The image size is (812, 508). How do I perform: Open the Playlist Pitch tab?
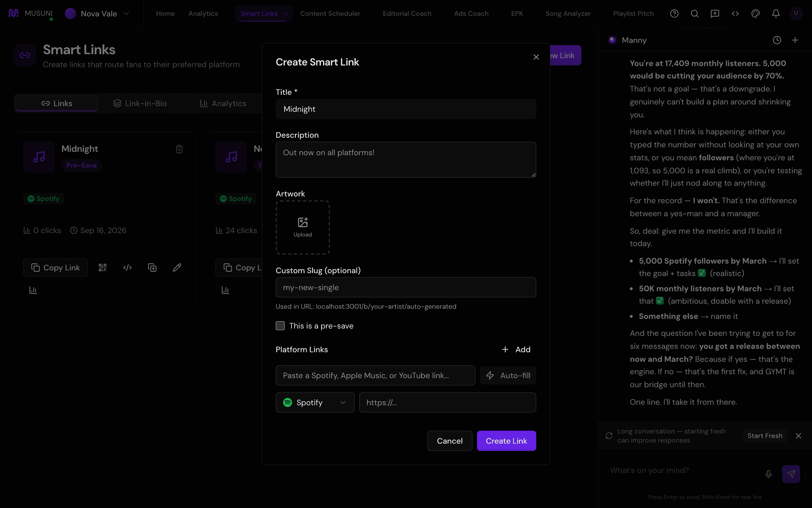[x=633, y=14]
